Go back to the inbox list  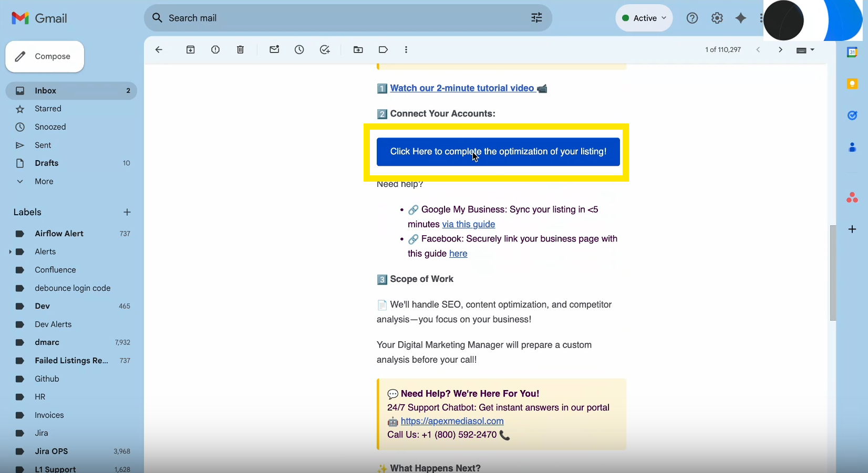click(159, 50)
